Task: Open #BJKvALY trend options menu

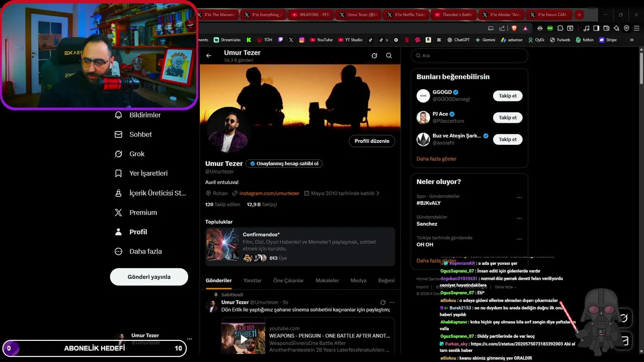Action: [x=519, y=198]
